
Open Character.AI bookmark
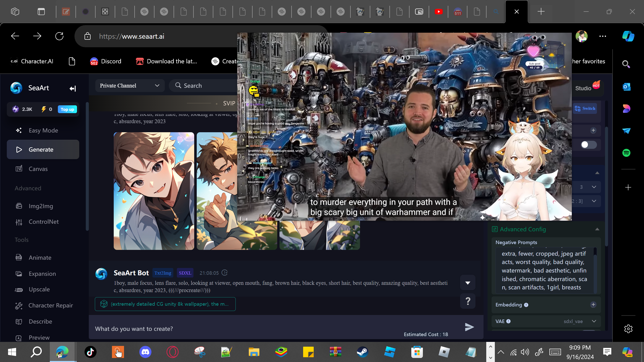tap(32, 61)
